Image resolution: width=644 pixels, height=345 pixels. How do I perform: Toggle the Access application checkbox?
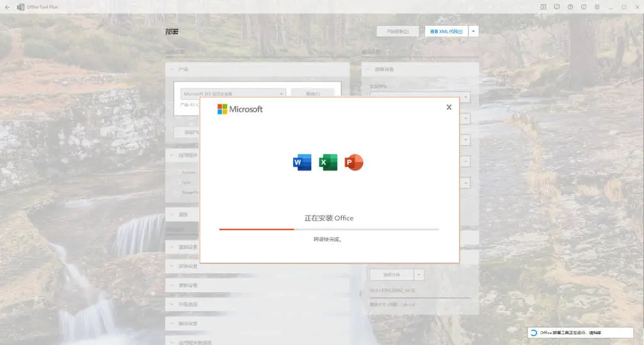click(x=177, y=172)
